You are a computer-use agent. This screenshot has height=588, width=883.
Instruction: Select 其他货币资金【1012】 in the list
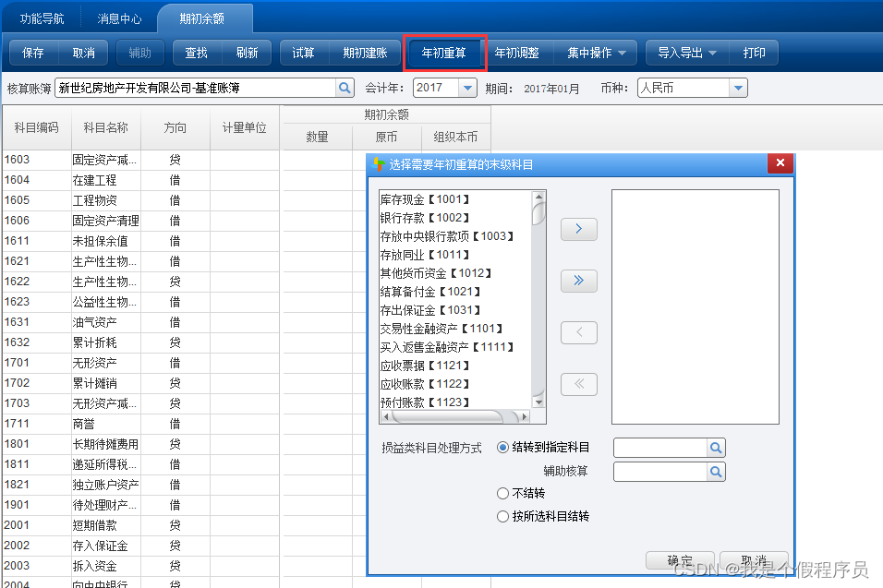pyautogui.click(x=437, y=273)
